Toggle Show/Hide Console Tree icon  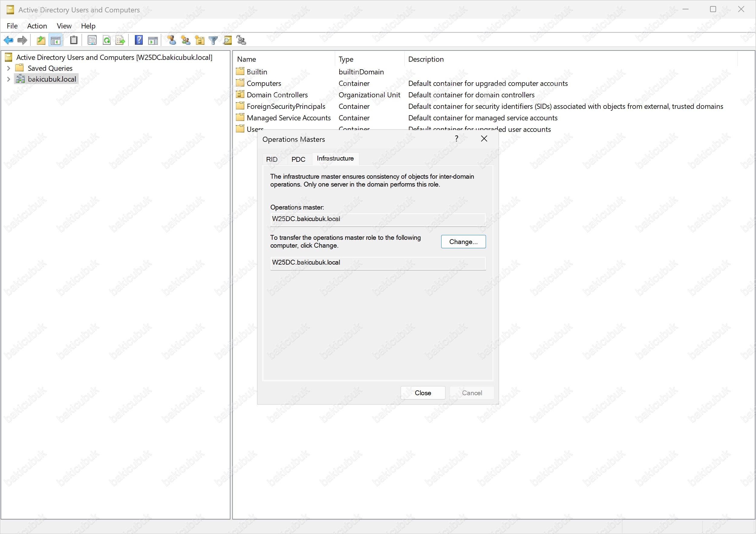point(55,40)
